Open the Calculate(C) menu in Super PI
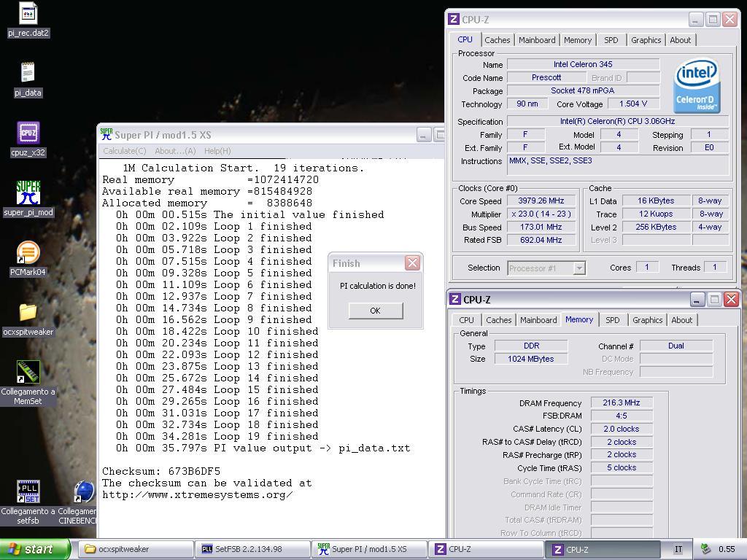This screenshot has height=560, width=747. pyautogui.click(x=124, y=151)
